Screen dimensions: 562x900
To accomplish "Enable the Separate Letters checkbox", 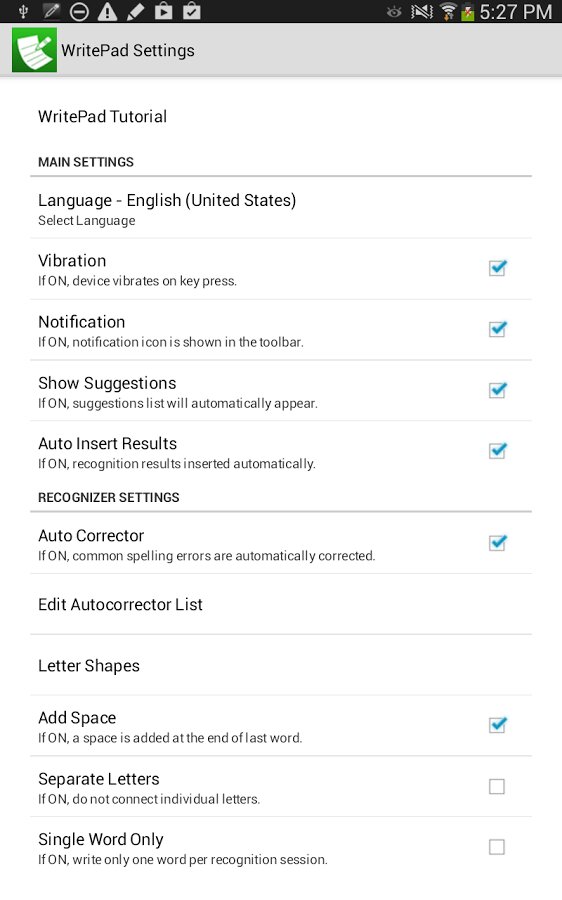I will point(497,786).
